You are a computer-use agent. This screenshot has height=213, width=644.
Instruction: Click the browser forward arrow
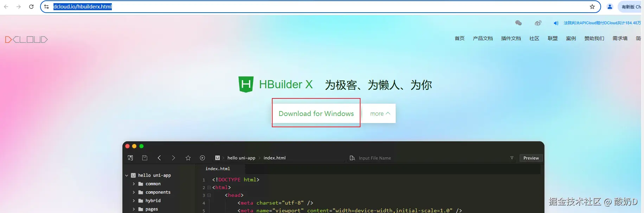tap(19, 7)
